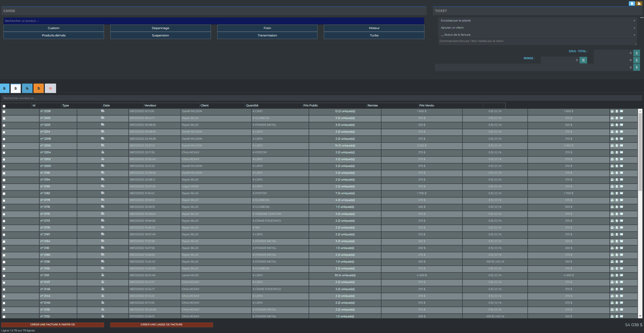Tick checkbox for invoice n° 2151
The image size is (644, 333).
(4, 276)
